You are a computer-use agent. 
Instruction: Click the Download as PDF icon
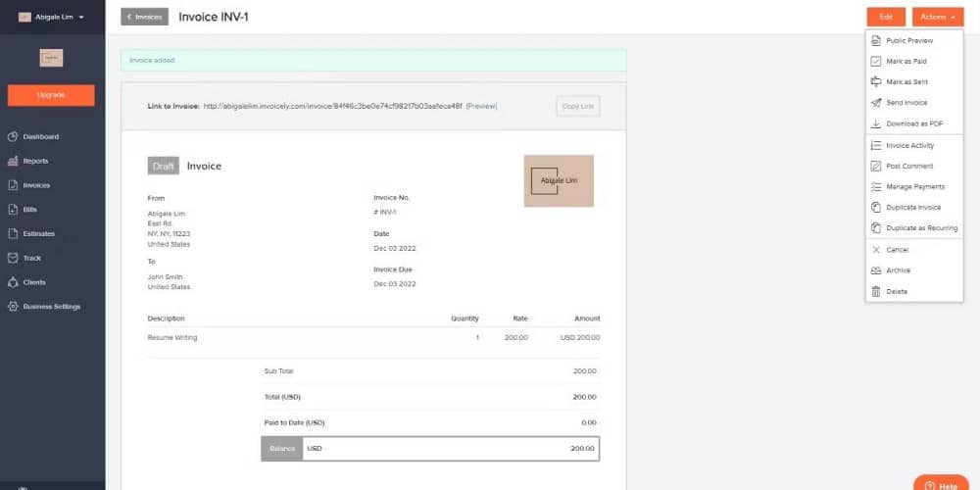tap(876, 124)
